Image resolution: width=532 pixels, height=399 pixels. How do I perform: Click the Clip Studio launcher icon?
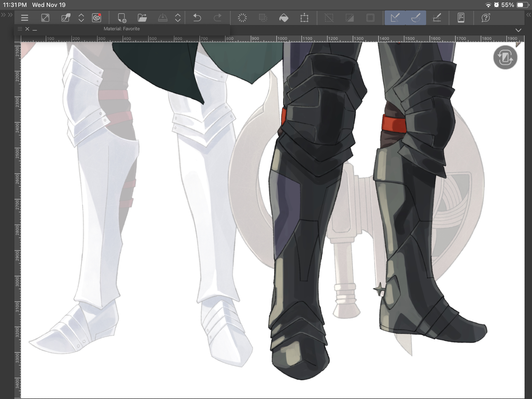pos(97,18)
